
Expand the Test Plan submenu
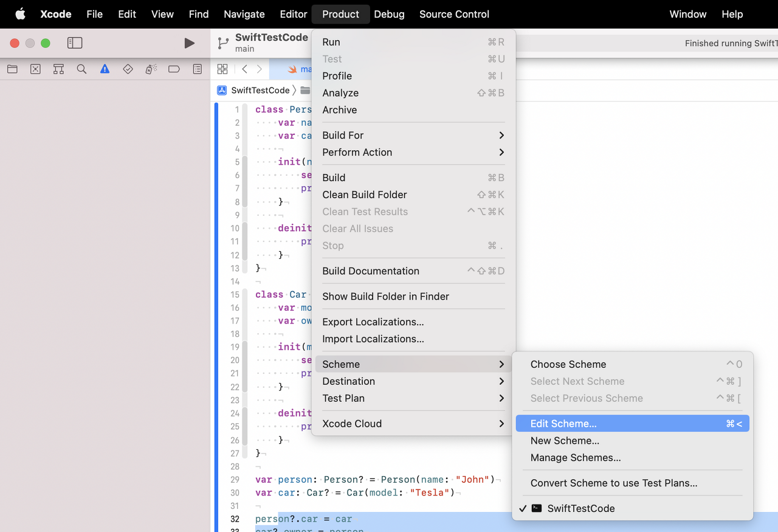tap(414, 398)
